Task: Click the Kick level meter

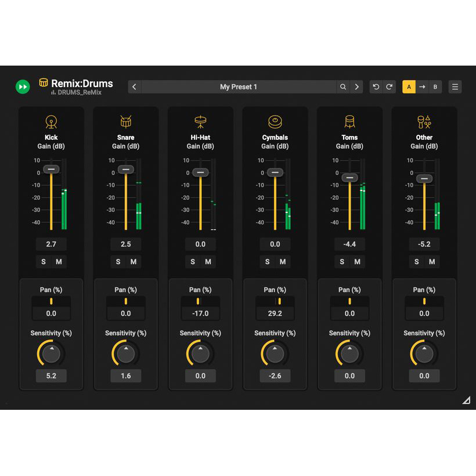Action: 64,194
